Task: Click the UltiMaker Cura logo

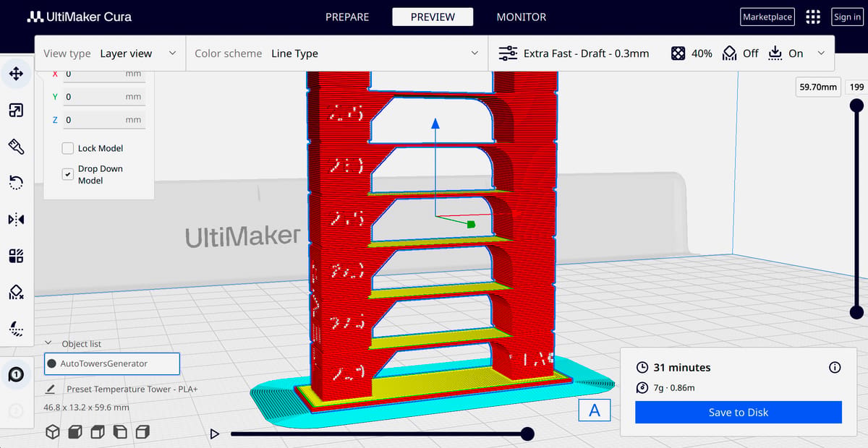Action: tap(80, 17)
